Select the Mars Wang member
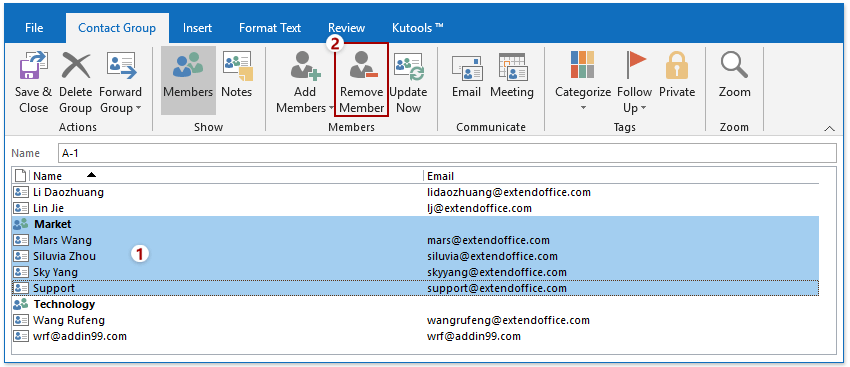Screen dimensions: 850x367 (415, 240)
